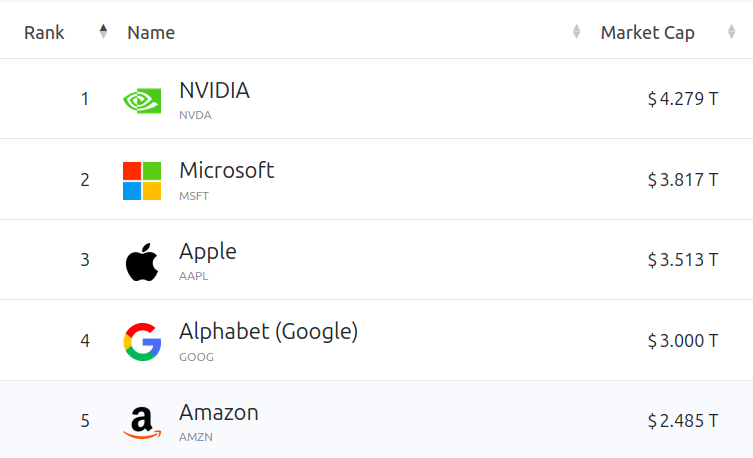Click the Amazon logo icon

click(142, 421)
